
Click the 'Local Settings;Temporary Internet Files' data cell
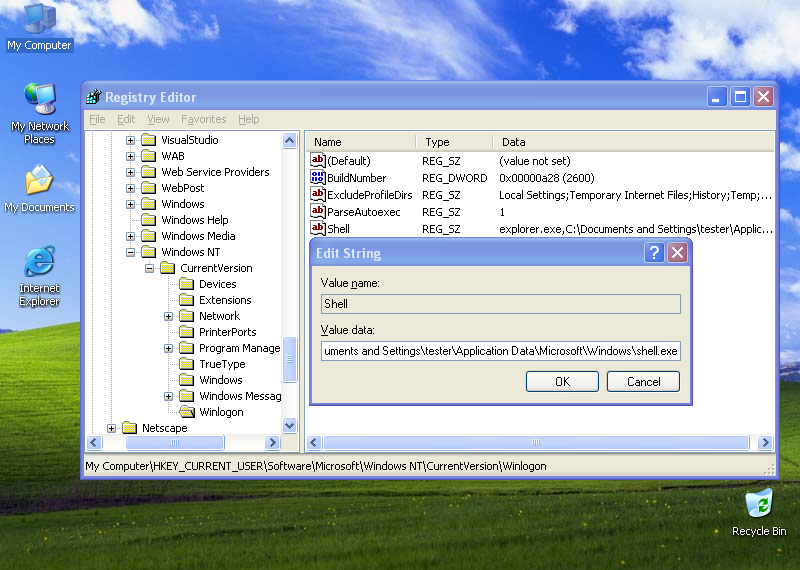point(635,195)
